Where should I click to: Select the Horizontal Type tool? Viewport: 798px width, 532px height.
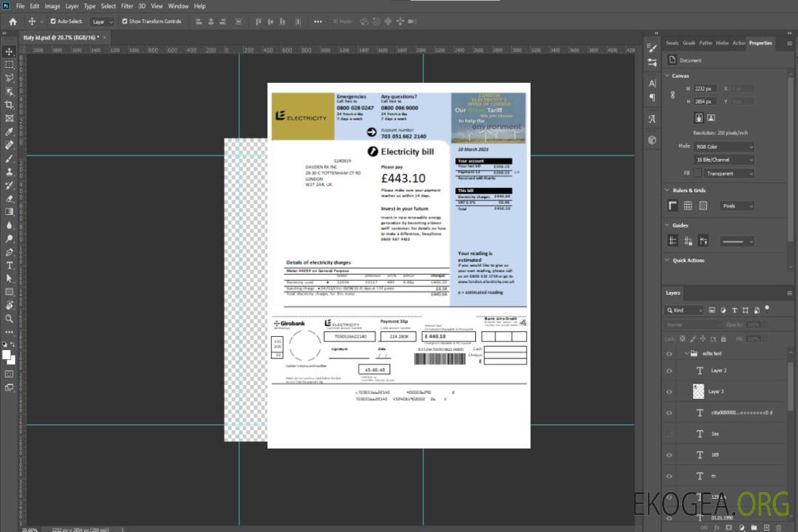click(10, 265)
